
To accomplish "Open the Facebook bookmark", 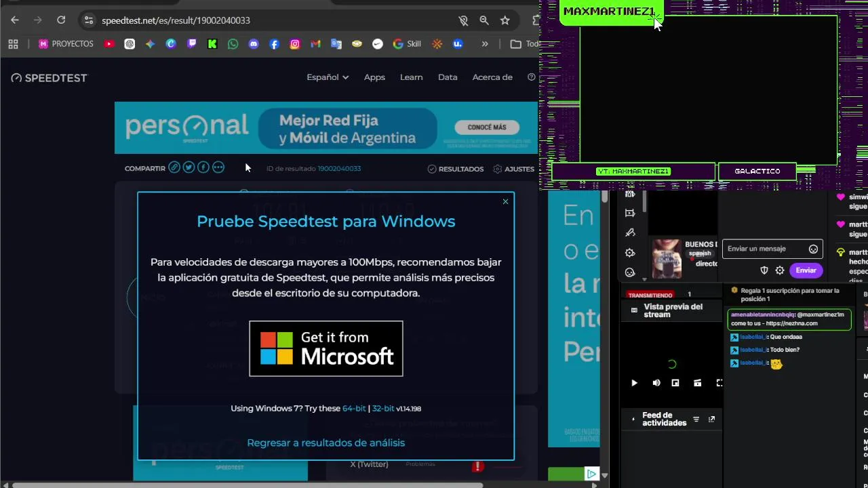I will tap(274, 44).
